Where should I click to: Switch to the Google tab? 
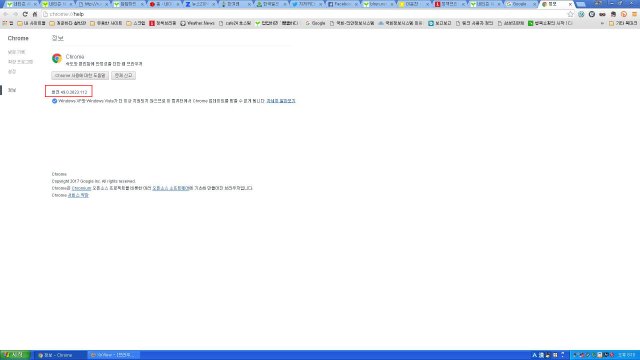coord(521,4)
